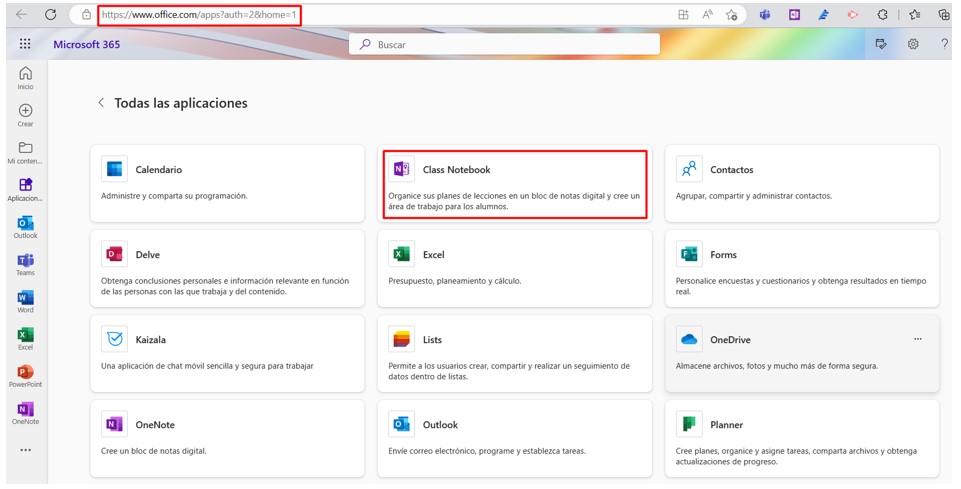Open the Lists app card
Viewport: 961px width, 489px height.
[515, 354]
